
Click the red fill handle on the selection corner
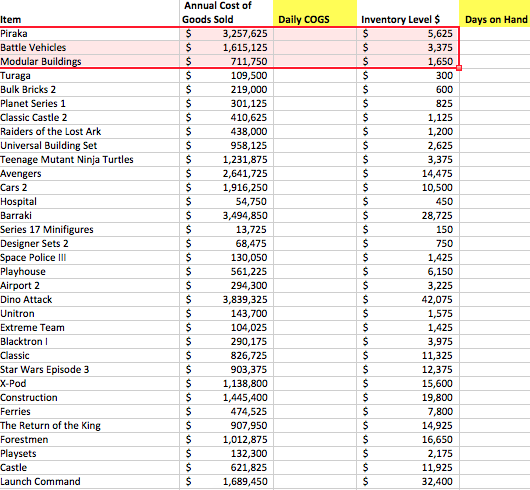[459, 68]
